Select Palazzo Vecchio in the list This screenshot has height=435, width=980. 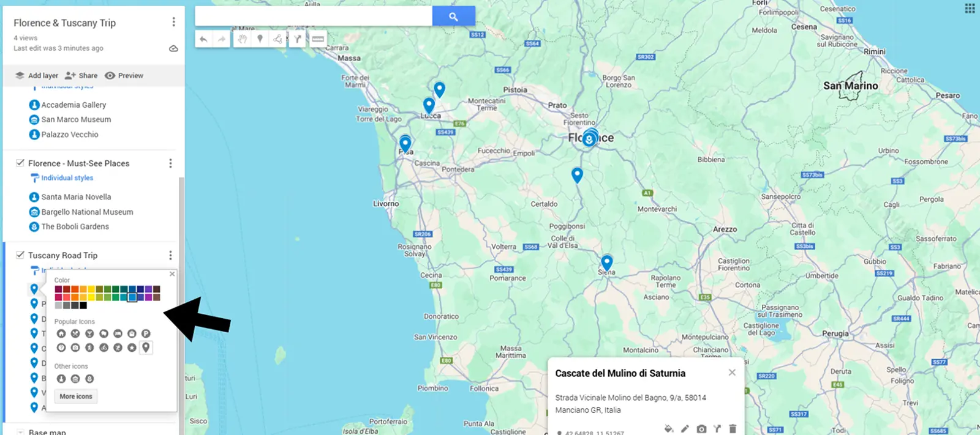point(70,134)
